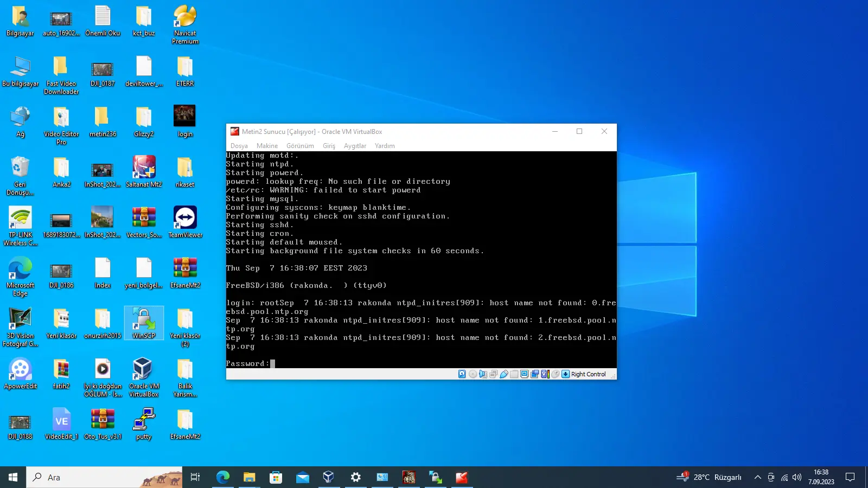This screenshot has height=488, width=868.
Task: Click the keyboard capture arrow icon in status bar
Action: (565, 374)
